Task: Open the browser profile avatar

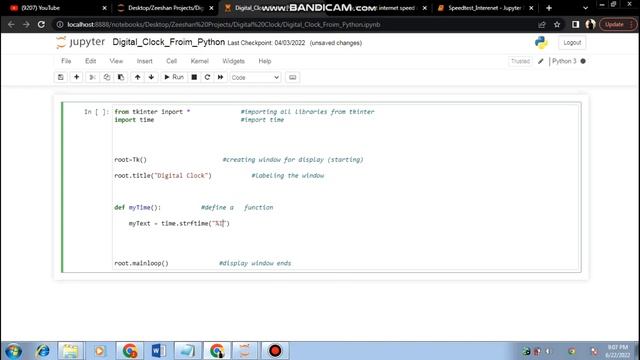Action: coord(590,24)
